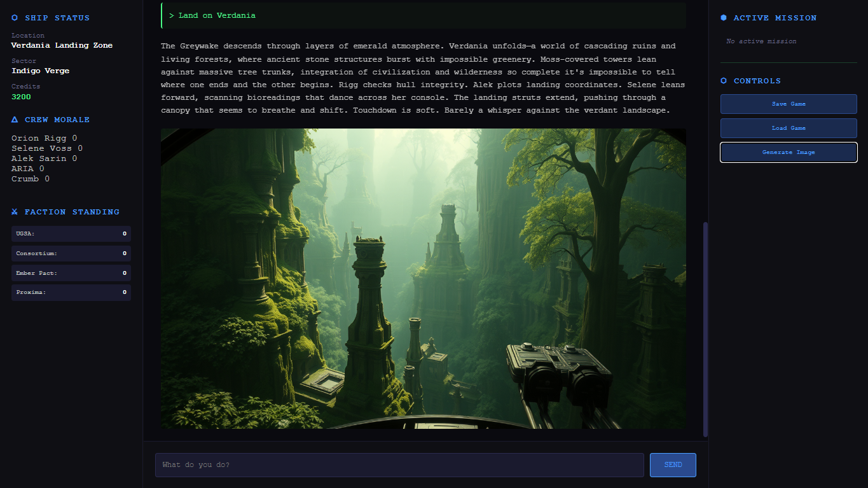Image resolution: width=868 pixels, height=488 pixels.
Task: Click the 3200 credits value
Action: point(21,97)
